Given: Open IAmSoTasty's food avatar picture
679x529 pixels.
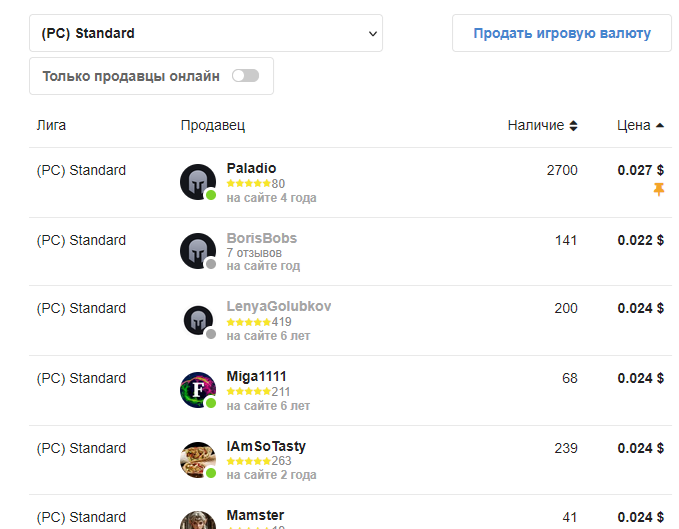Looking at the screenshot, I should 198,460.
